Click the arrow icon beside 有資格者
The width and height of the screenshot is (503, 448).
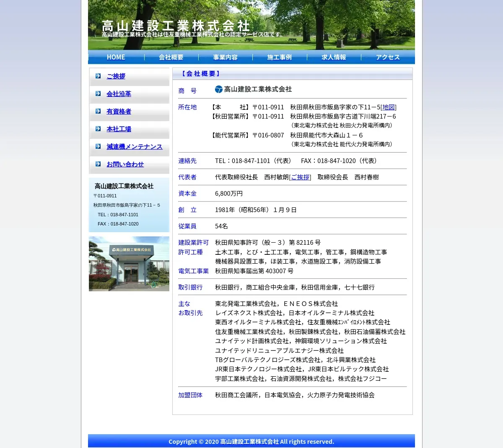coord(98,111)
